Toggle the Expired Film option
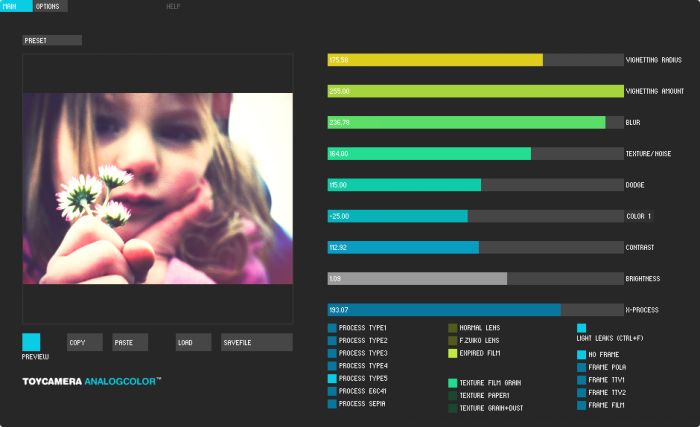The height and width of the screenshot is (427, 700). pyautogui.click(x=453, y=353)
